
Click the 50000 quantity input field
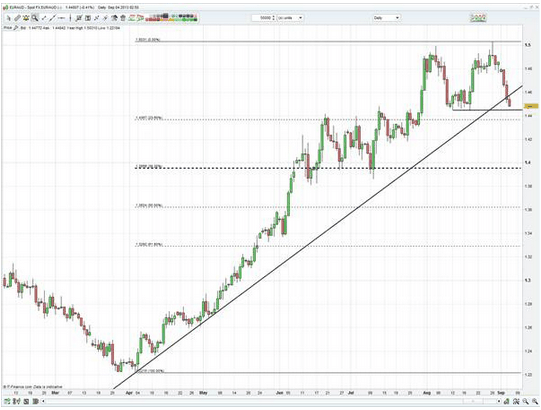point(262,18)
